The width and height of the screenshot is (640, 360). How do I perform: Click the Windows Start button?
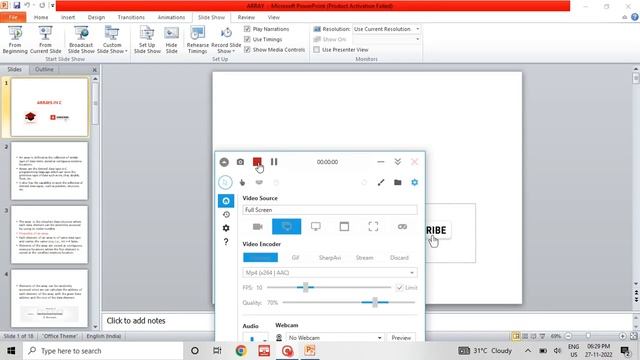click(11, 351)
